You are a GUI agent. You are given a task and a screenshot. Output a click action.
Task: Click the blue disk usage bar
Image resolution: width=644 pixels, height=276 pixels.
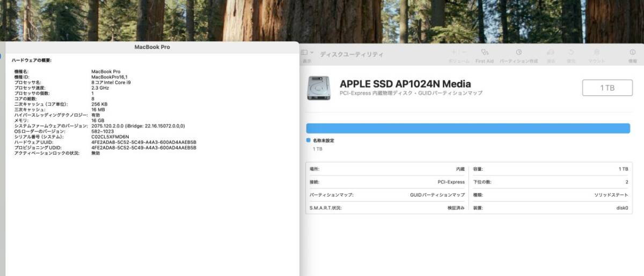pos(468,128)
